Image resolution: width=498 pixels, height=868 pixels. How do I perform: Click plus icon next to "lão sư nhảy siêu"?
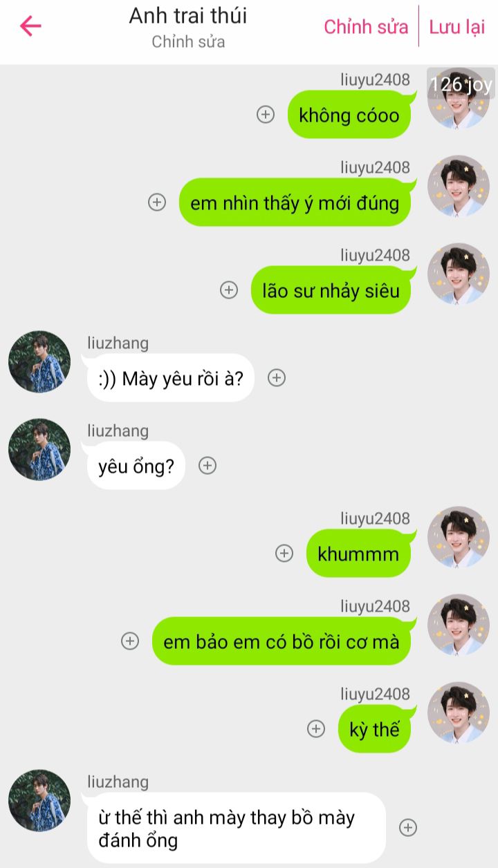click(229, 290)
